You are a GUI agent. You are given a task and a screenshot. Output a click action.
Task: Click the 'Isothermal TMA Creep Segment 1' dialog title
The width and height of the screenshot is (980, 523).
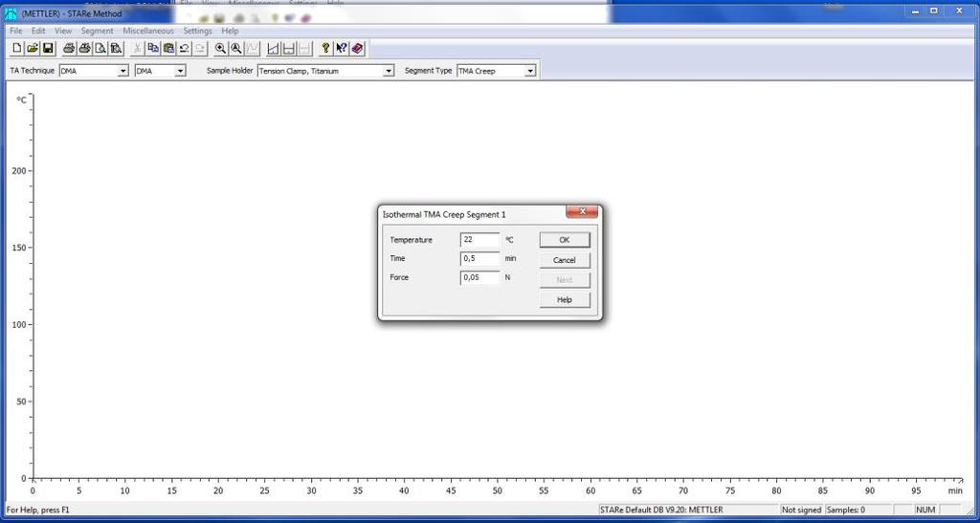[444, 215]
